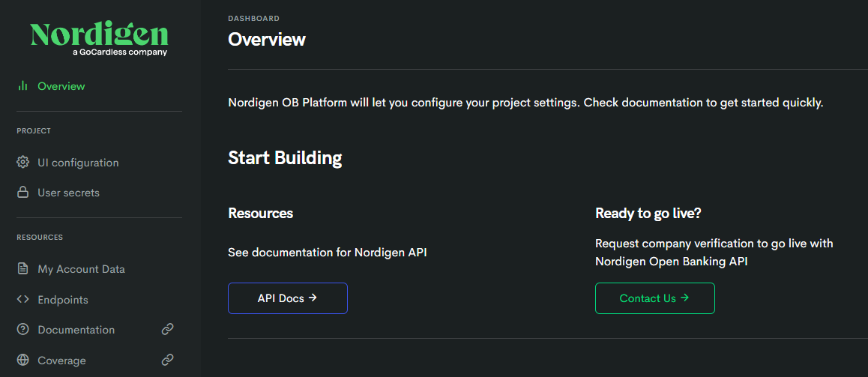
Task: Click the chain link icon beside Coverage
Action: 168,360
